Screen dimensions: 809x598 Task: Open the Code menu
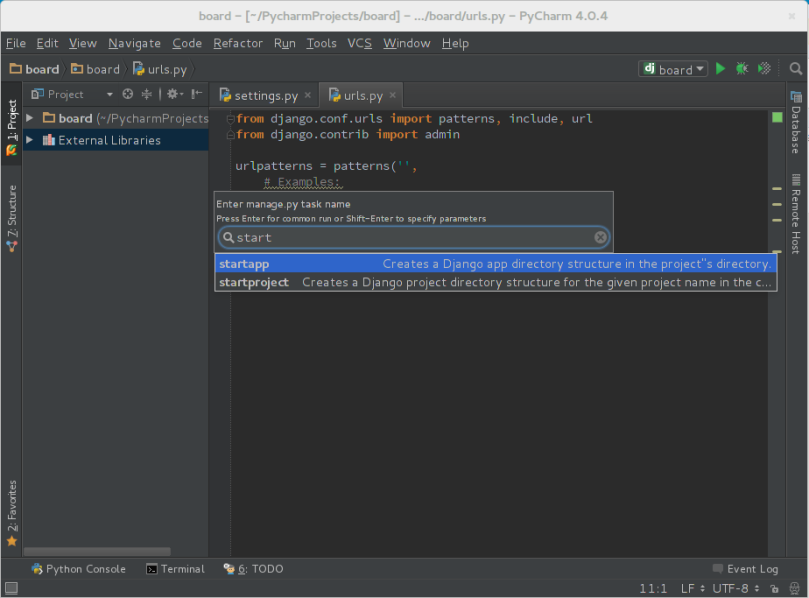click(187, 43)
